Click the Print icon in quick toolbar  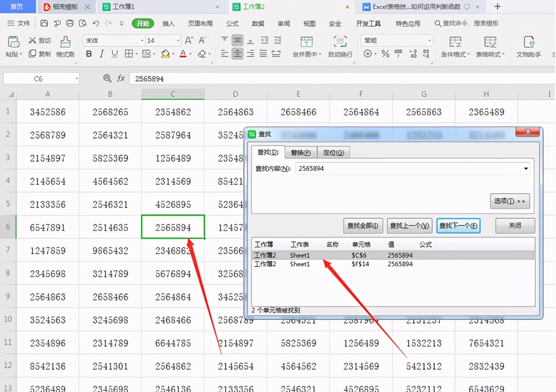70,23
